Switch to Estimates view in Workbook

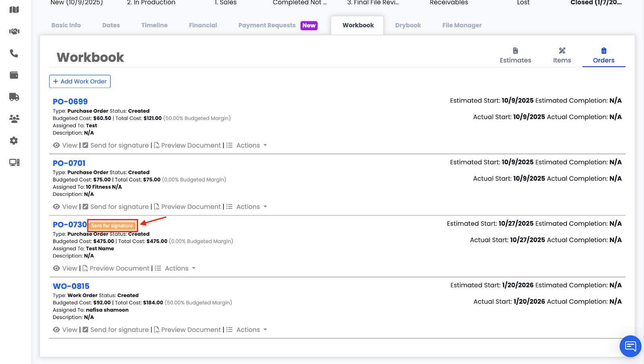coord(515,56)
